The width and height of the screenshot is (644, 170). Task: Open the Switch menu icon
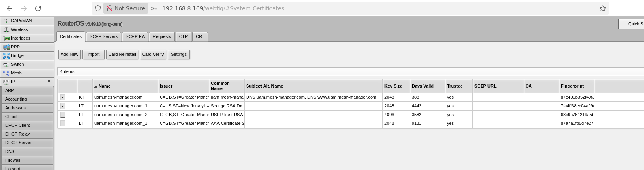pos(6,64)
